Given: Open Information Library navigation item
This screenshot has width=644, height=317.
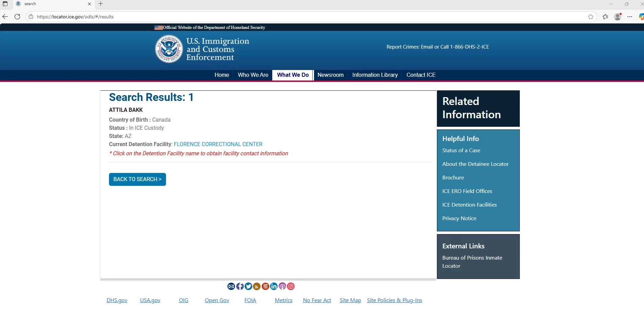Looking at the screenshot, I should point(375,75).
